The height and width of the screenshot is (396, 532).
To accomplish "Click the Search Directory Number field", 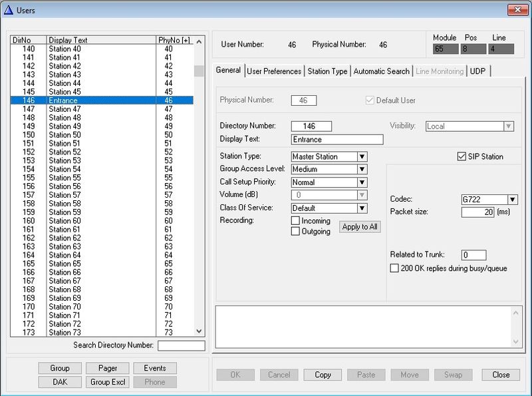I will click(181, 345).
